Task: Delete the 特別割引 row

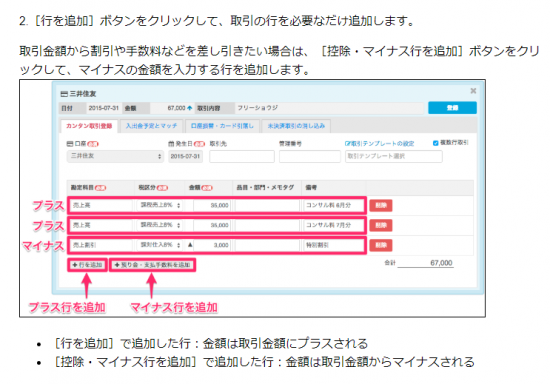Action: tap(381, 245)
